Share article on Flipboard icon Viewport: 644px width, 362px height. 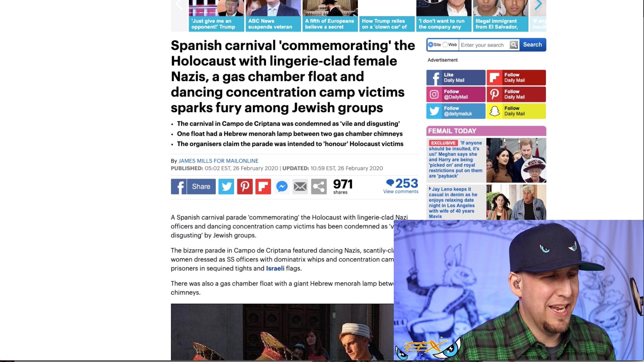pyautogui.click(x=263, y=186)
